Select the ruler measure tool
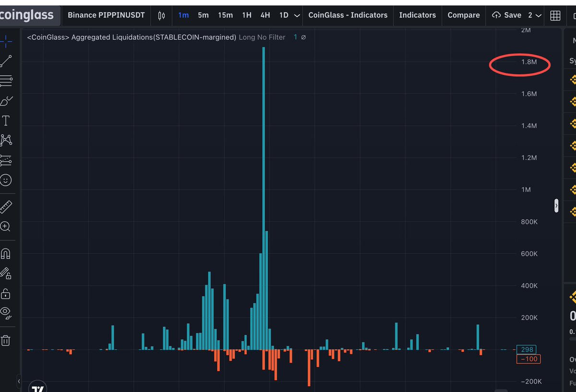The image size is (576, 392). point(6,207)
